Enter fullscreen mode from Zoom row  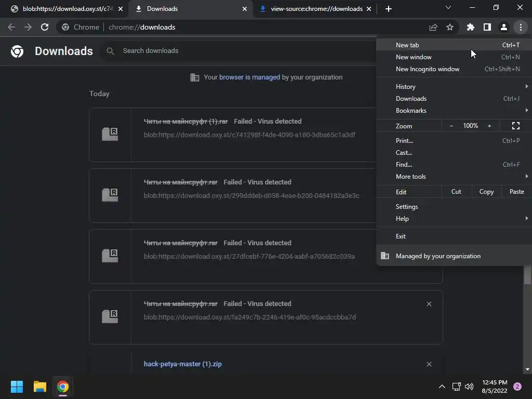(516, 126)
